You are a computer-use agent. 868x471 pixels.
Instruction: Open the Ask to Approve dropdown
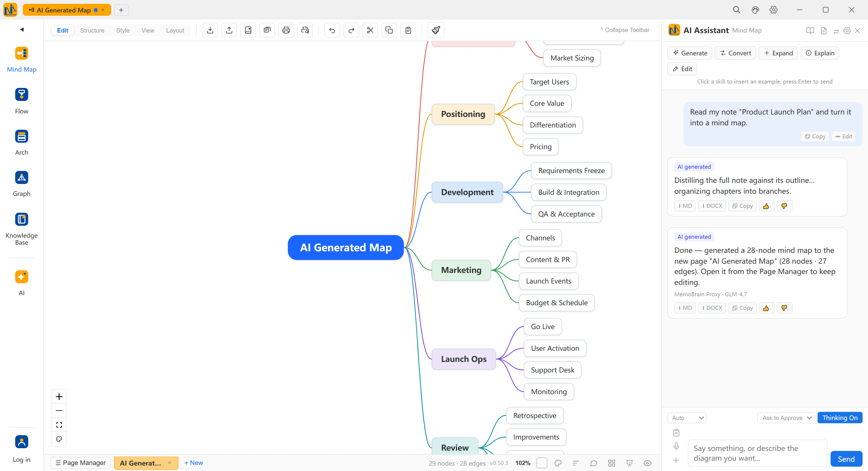point(786,418)
